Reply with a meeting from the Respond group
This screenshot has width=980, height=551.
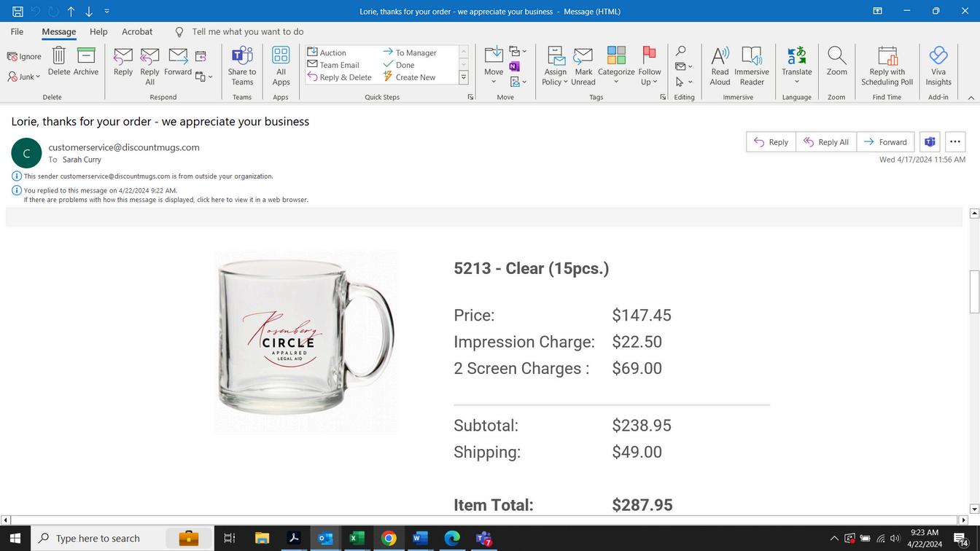(201, 56)
